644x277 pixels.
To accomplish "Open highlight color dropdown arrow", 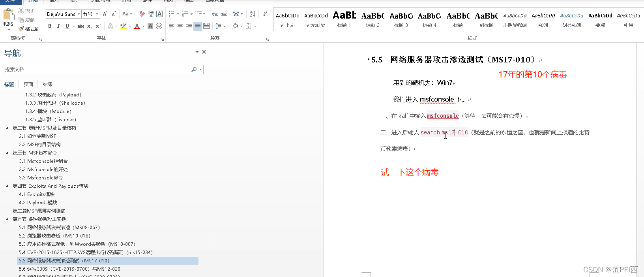I will tap(129, 26).
